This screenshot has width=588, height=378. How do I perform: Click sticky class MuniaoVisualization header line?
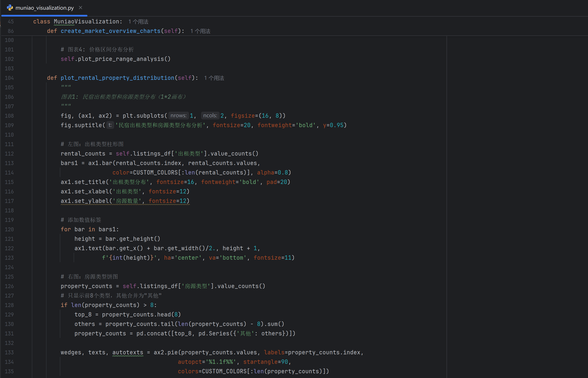77,22
